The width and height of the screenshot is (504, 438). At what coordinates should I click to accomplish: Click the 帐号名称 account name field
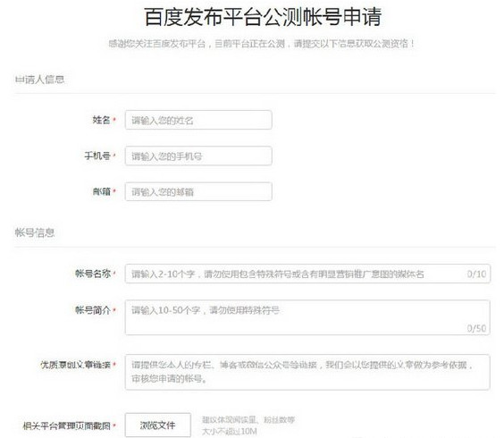(x=307, y=274)
